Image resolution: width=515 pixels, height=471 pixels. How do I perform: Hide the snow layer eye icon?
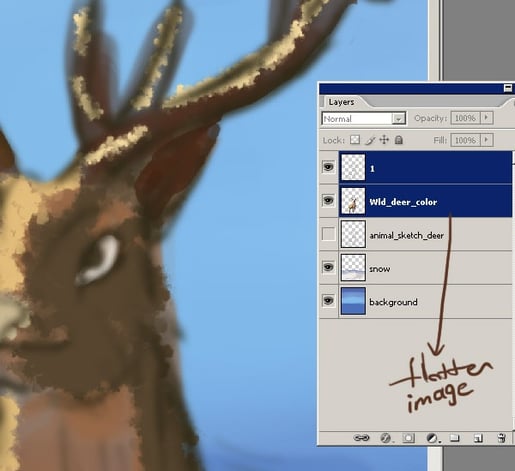[328, 267]
